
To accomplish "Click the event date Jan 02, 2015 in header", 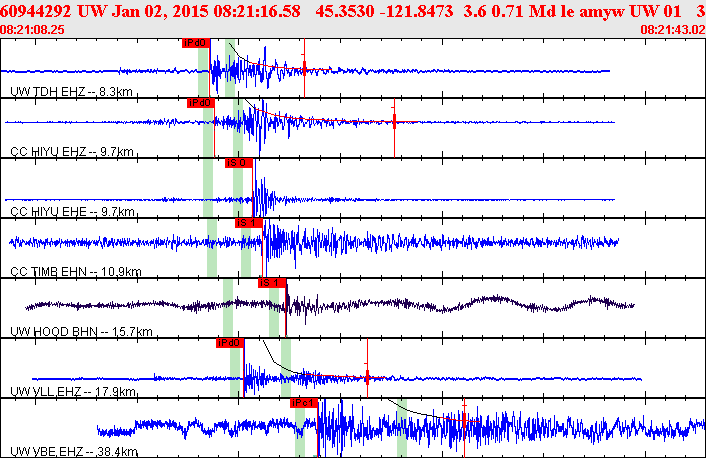I will coord(159,11).
